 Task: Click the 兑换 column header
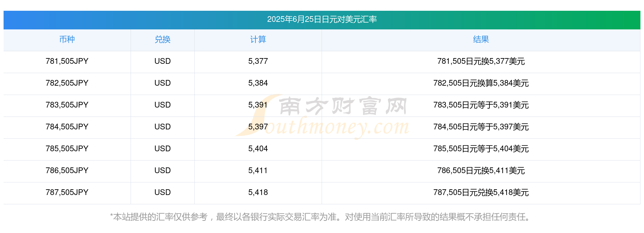[x=162, y=39]
